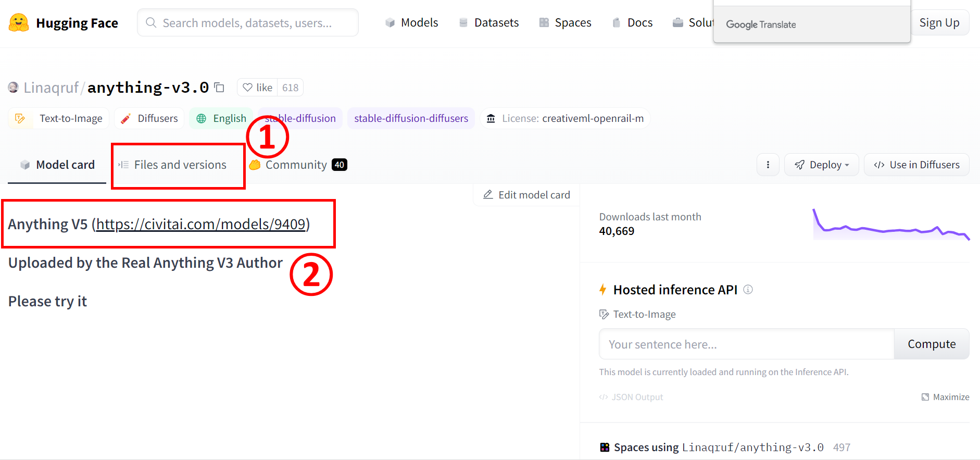Click the Hugging Face emoji logo
The image size is (980, 460).
(19, 23)
